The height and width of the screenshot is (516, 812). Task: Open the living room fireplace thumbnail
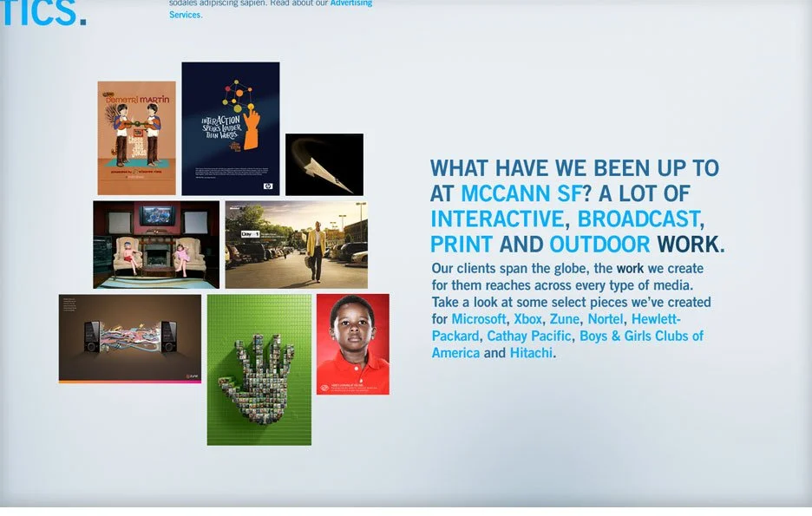[156, 245]
